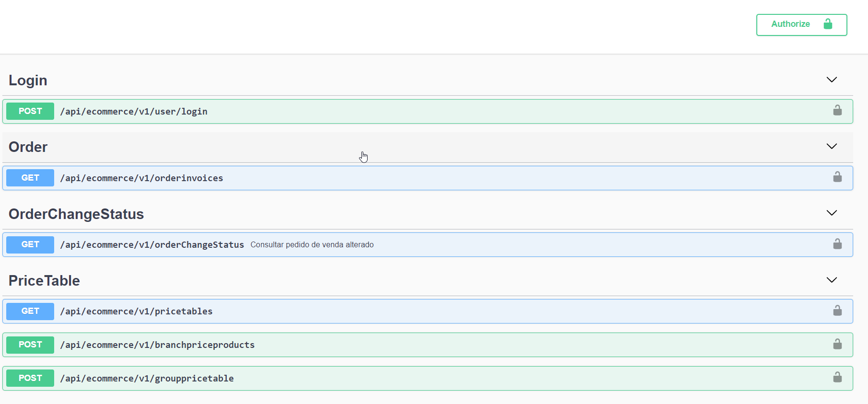Viewport: 868px width, 404px height.
Task: Click the Authorize button
Action: point(801,25)
